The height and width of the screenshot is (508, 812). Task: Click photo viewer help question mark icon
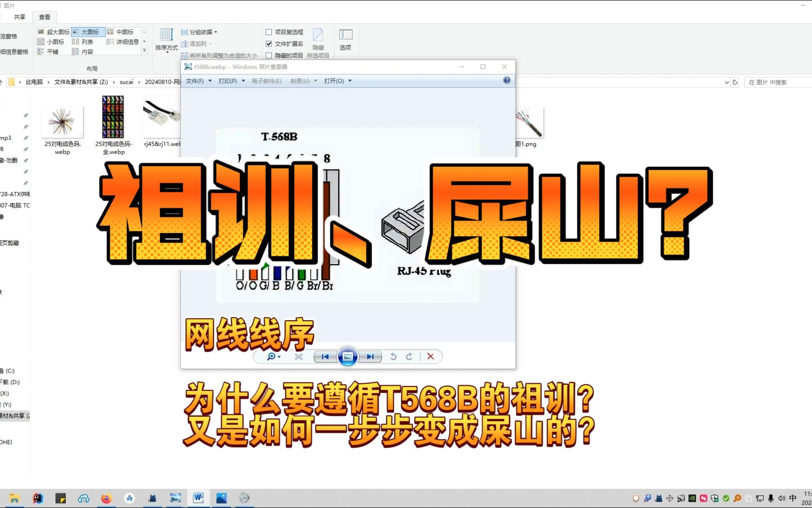pos(507,80)
